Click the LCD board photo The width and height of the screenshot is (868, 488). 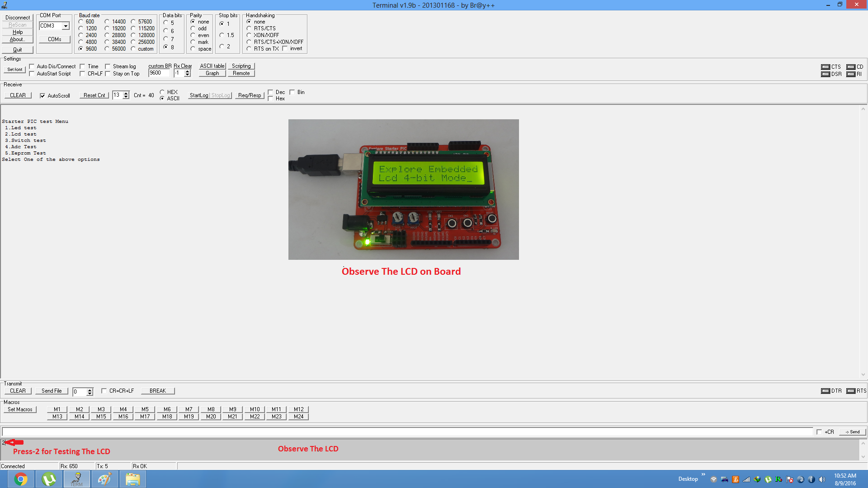click(x=404, y=189)
